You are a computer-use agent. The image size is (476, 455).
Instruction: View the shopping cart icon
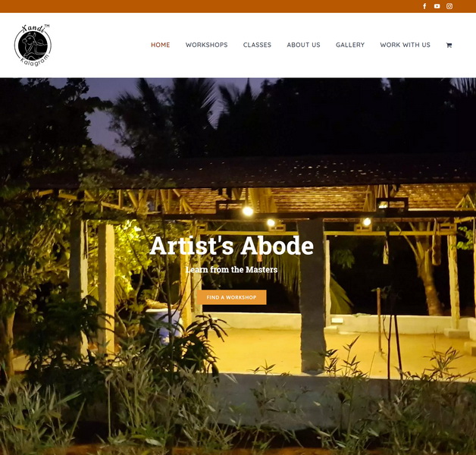point(449,45)
